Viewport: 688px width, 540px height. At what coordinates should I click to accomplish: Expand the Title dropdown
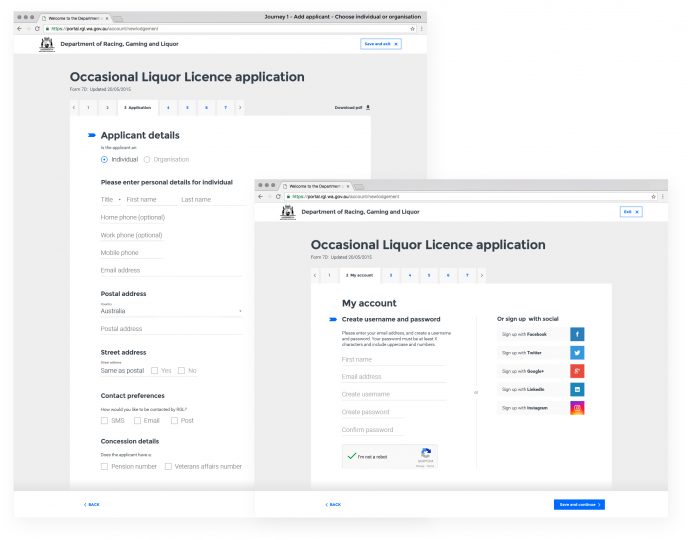click(112, 200)
